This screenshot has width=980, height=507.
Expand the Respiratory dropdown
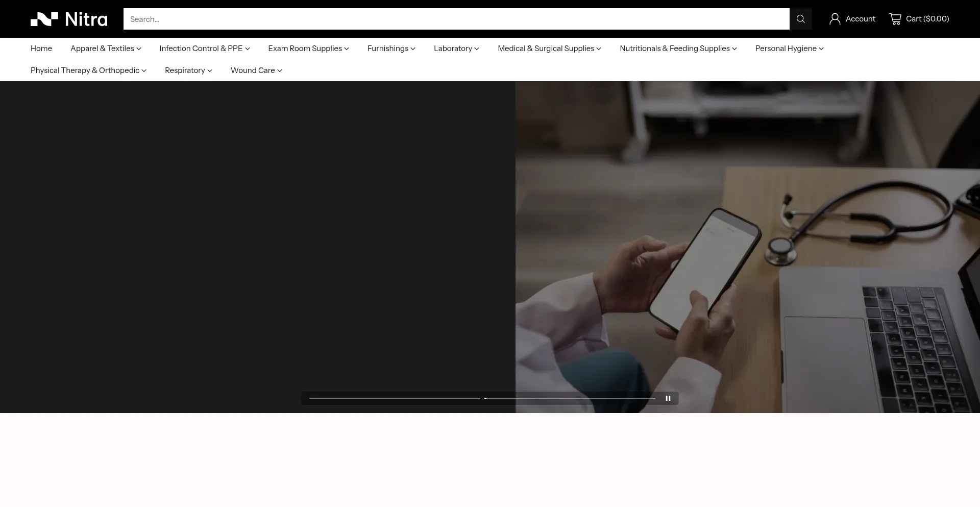(x=188, y=70)
